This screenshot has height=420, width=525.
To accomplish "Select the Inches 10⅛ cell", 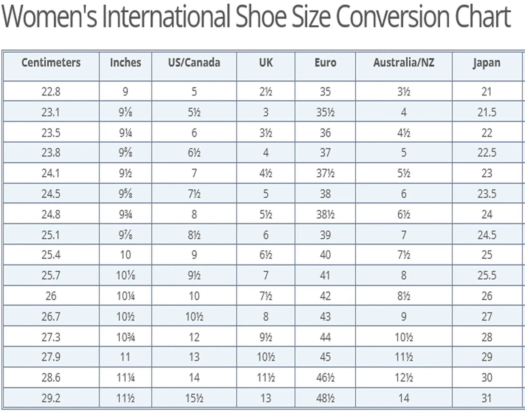I will (125, 275).
